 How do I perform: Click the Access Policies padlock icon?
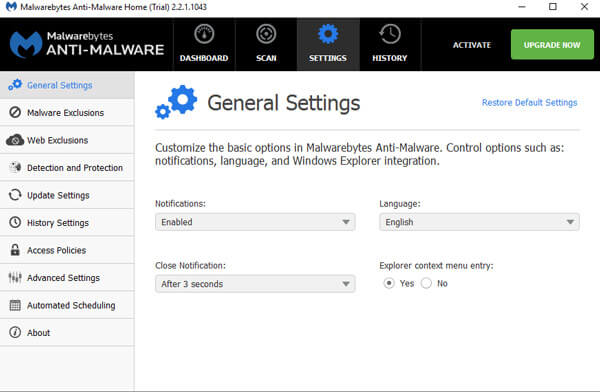15,250
